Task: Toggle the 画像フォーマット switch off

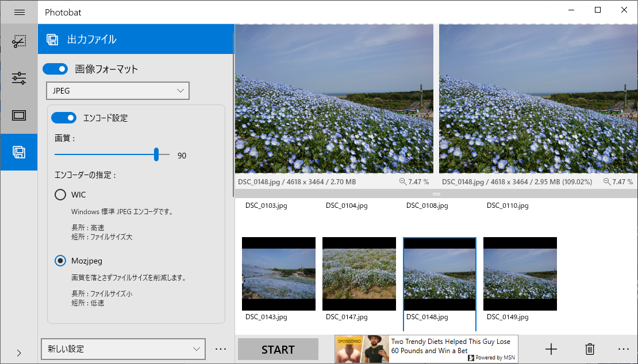Action: [55, 68]
